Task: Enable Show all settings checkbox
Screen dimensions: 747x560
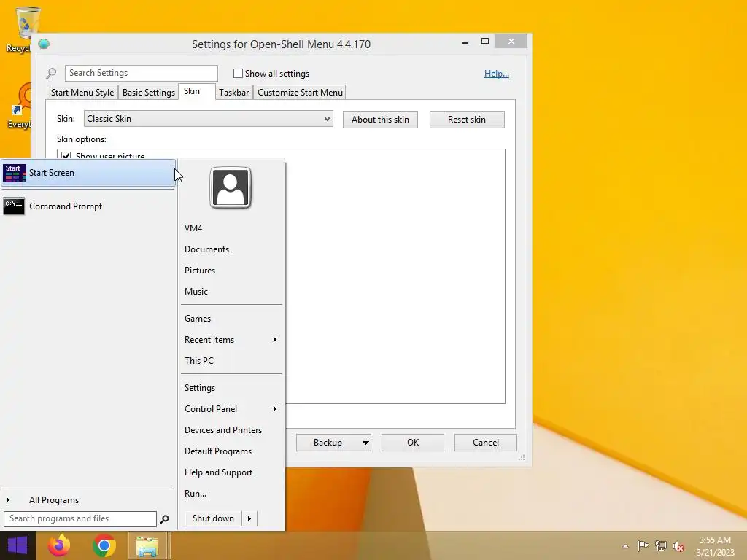Action: coord(239,74)
